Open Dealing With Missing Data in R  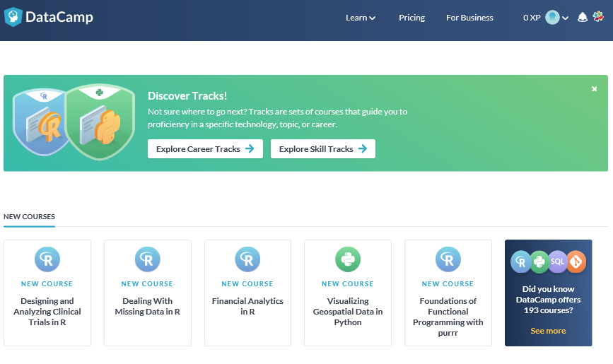point(147,306)
